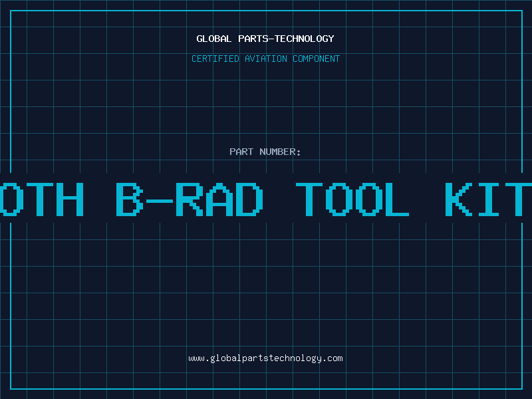Select the word COMPONENT in the subtitle
The height and width of the screenshot is (399, 532).
[317, 59]
